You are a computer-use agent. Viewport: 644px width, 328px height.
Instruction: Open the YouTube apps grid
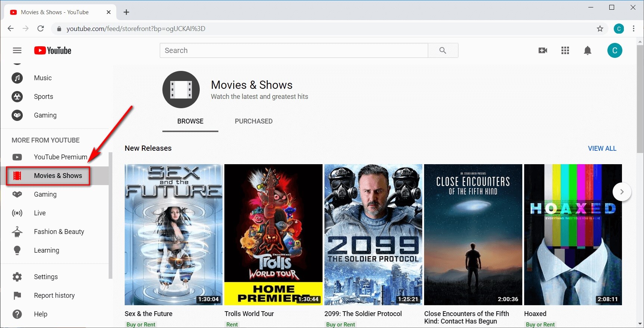coord(565,50)
